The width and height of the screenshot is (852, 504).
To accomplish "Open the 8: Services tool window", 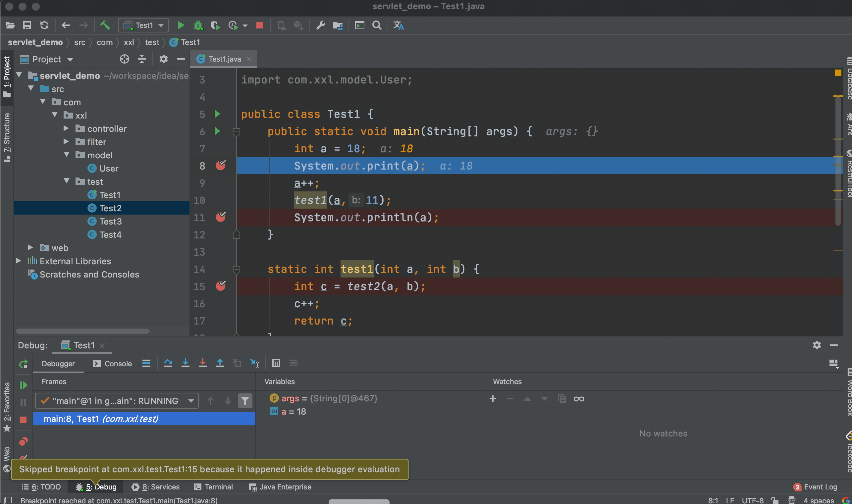I will click(x=156, y=487).
